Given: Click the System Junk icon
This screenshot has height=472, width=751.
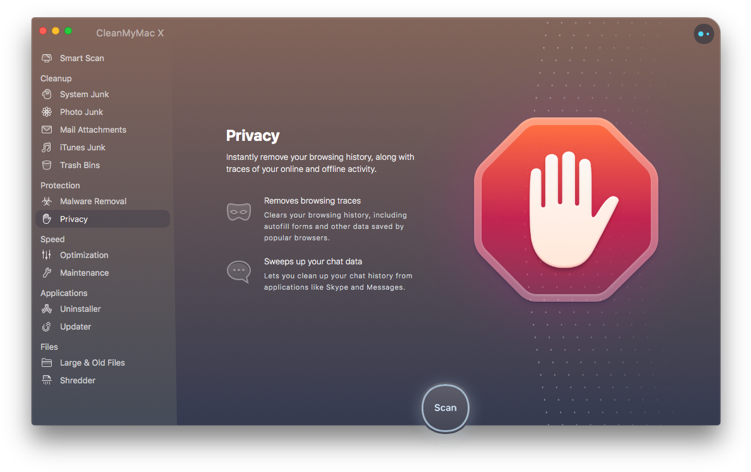Looking at the screenshot, I should [x=46, y=94].
